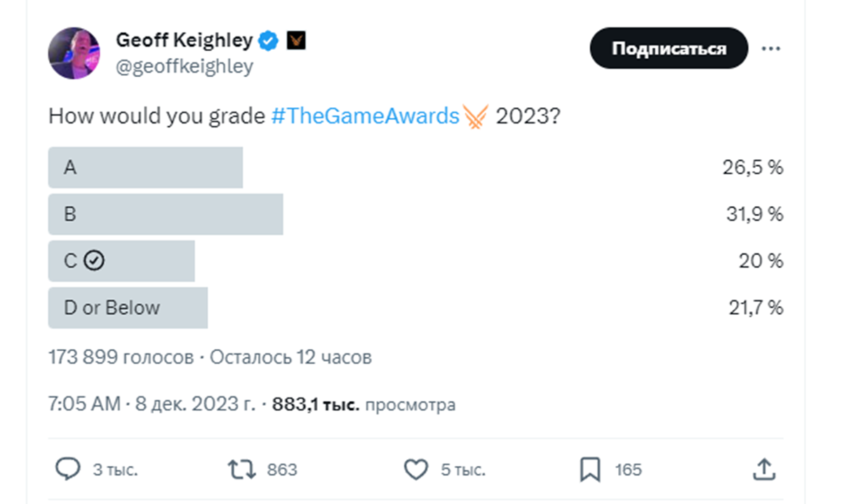The height and width of the screenshot is (504, 842).
Task: Pick D or Below in the poll
Action: [x=128, y=307]
